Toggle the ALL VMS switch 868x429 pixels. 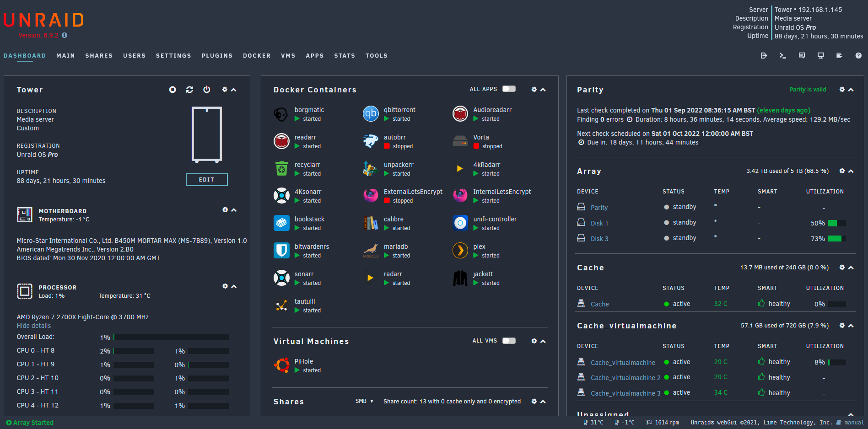pyautogui.click(x=509, y=341)
